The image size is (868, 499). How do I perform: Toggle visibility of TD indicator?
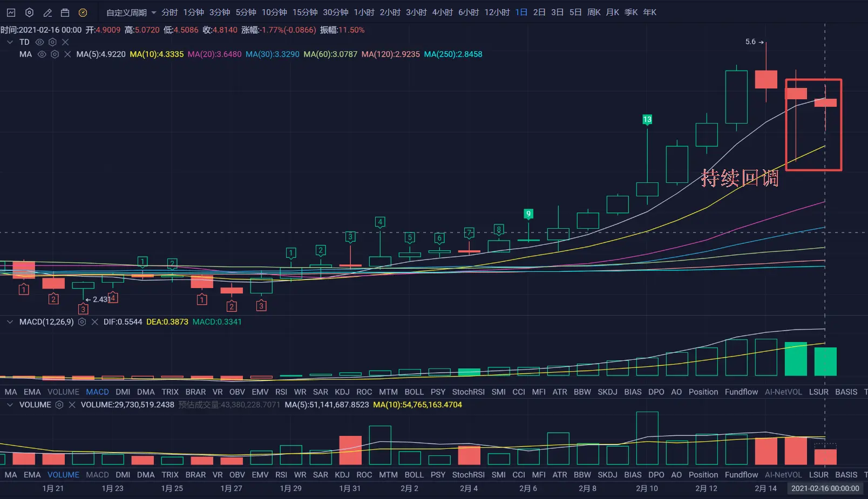pos(39,42)
